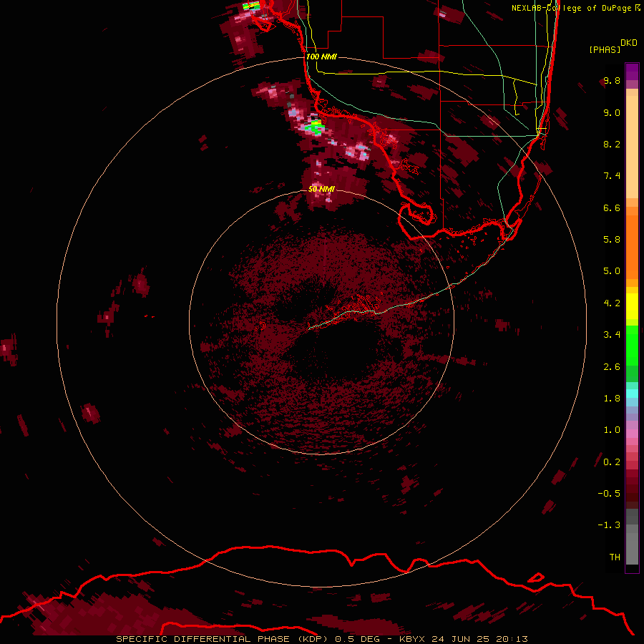This screenshot has width=644, height=644.
Task: Click the 2.6 scale value
Action: (x=612, y=367)
